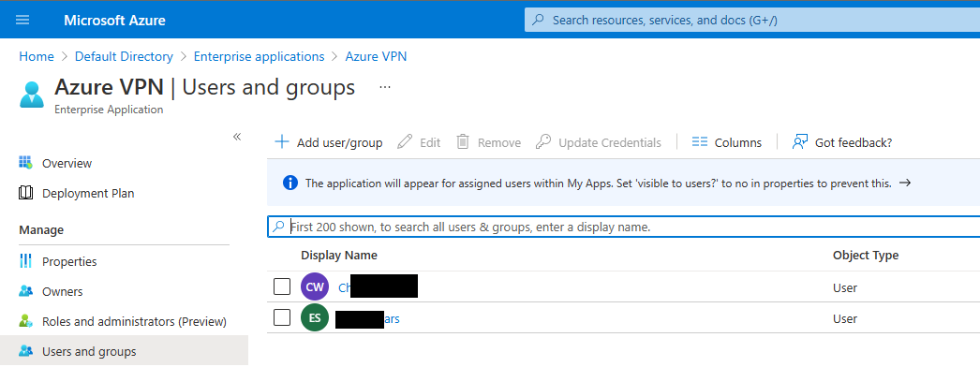Image resolution: width=980 pixels, height=367 pixels.
Task: Collapse the left navigation with double chevron
Action: click(237, 137)
